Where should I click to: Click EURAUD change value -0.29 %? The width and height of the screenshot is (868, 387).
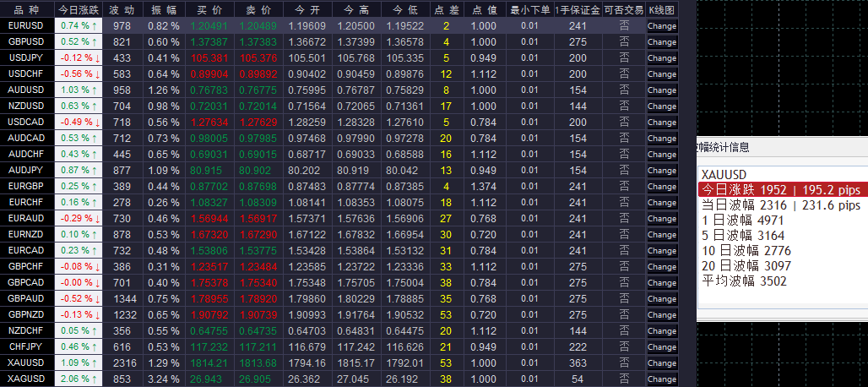pos(78,218)
